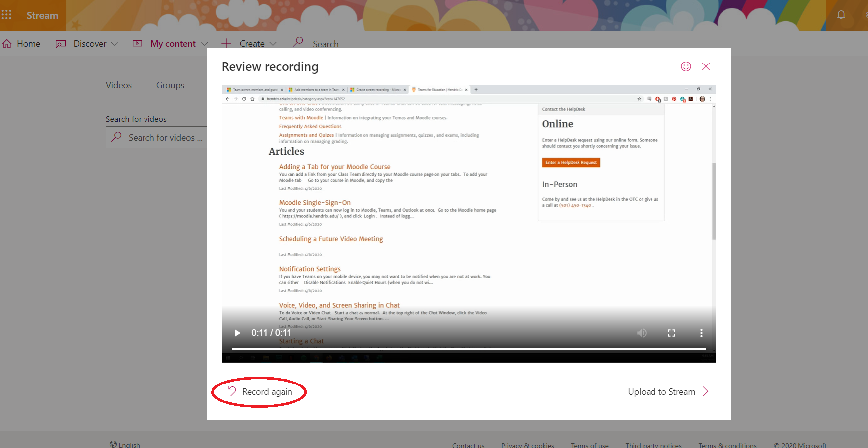The height and width of the screenshot is (448, 868).
Task: Click the Create plus icon
Action: (226, 43)
